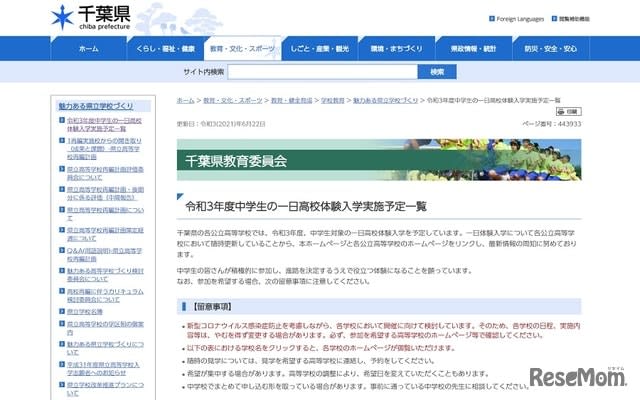Click the 【留意事項】 section heading
This screenshot has width=640, height=400.
click(x=211, y=307)
